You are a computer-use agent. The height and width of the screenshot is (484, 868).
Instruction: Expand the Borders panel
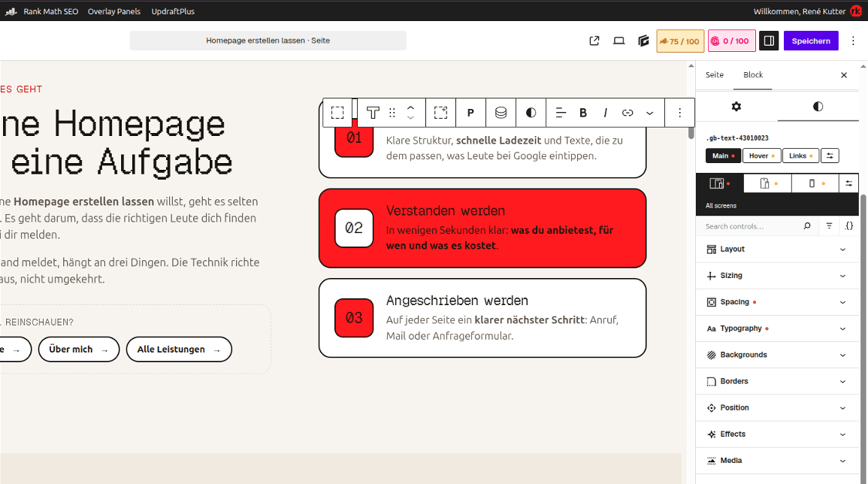(777, 382)
